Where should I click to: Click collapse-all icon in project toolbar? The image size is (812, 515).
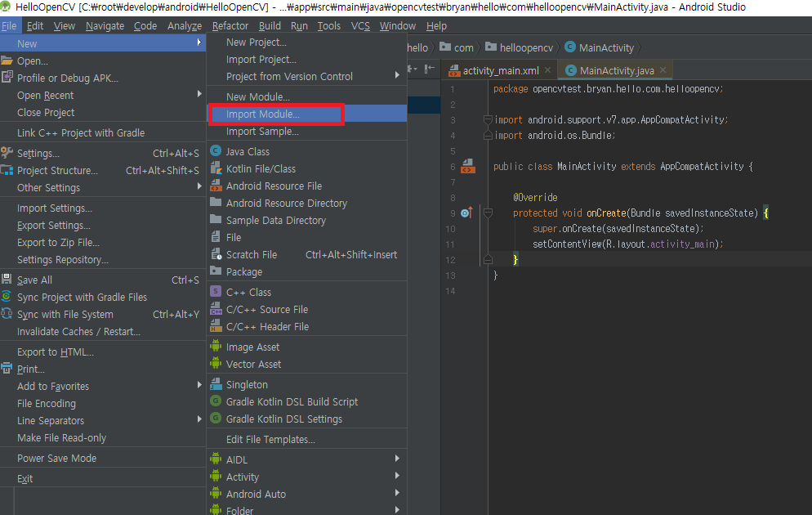[430, 69]
